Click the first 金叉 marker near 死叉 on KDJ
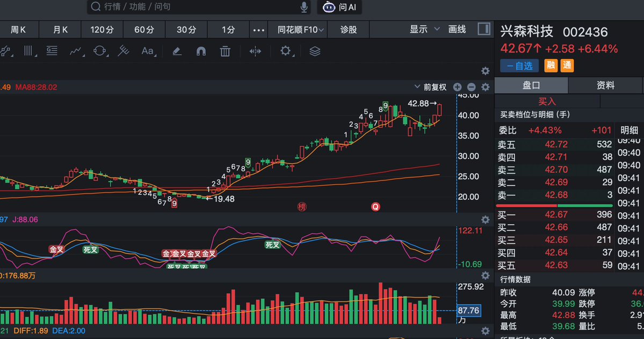This screenshot has height=339, width=644. tap(56, 249)
